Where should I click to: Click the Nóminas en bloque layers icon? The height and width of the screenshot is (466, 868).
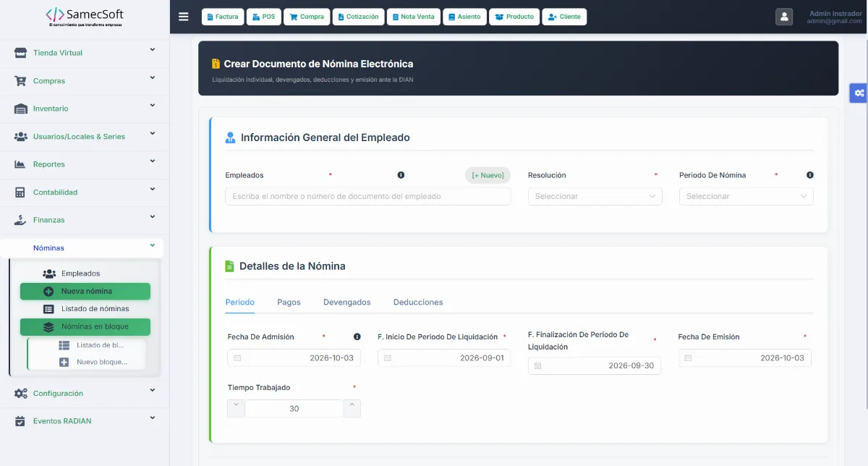48,327
